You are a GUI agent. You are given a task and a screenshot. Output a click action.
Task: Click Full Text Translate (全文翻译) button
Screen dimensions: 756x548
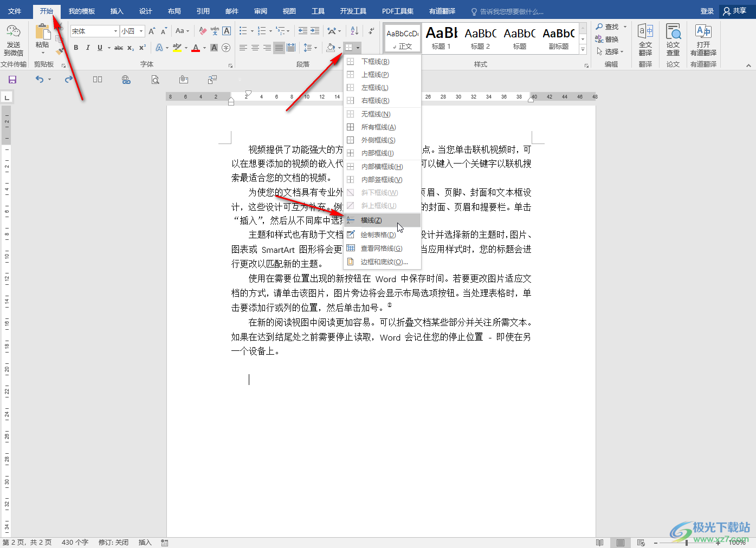click(x=645, y=40)
